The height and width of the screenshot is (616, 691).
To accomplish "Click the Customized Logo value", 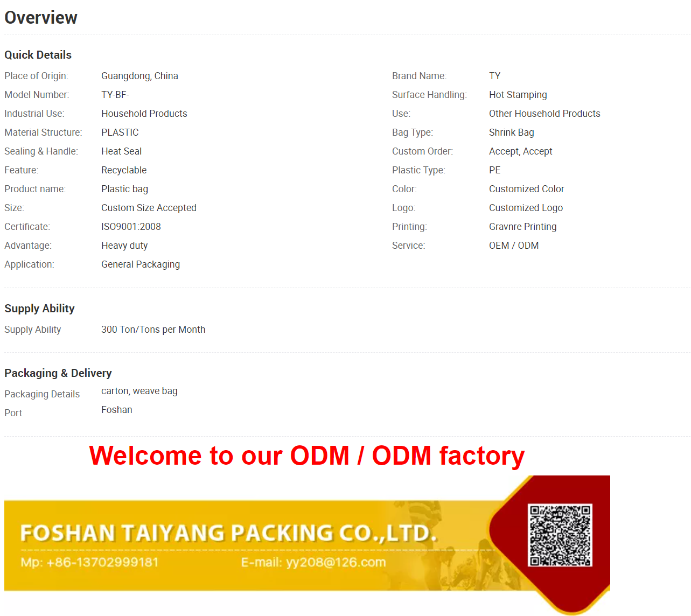I will click(x=526, y=208).
